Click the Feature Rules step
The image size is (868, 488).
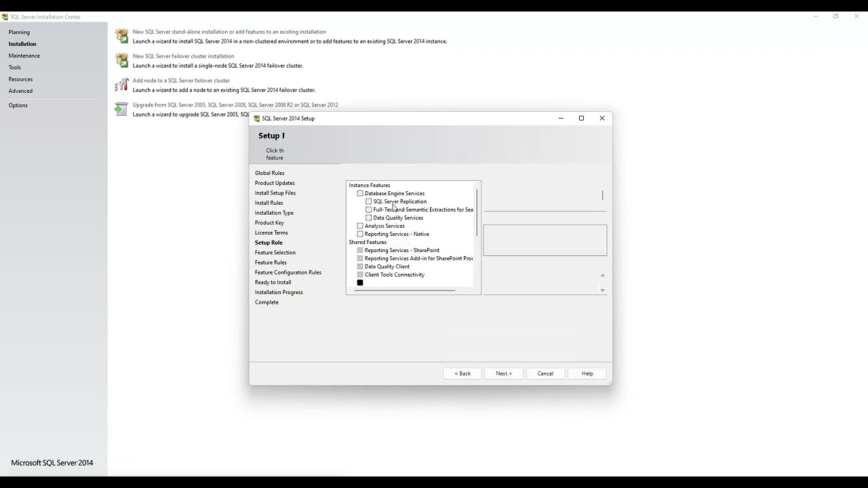coord(271,262)
